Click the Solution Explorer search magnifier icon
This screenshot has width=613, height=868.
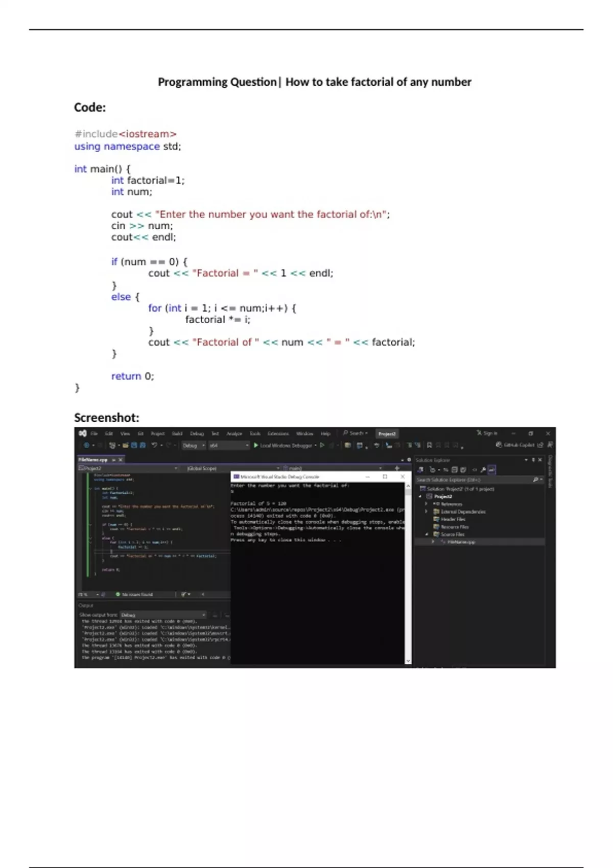(535, 479)
